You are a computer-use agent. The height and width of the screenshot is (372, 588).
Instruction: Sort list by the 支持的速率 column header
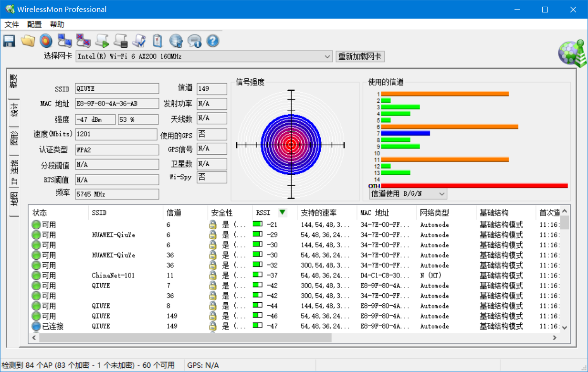tap(327, 213)
